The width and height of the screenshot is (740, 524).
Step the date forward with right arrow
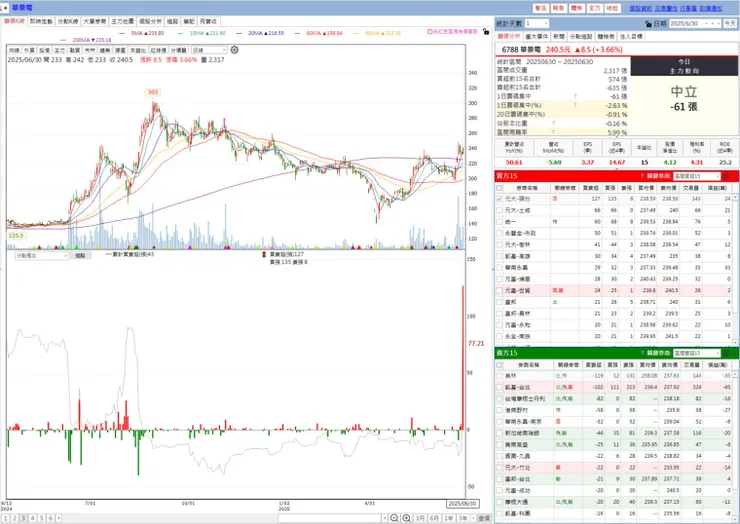[718, 24]
